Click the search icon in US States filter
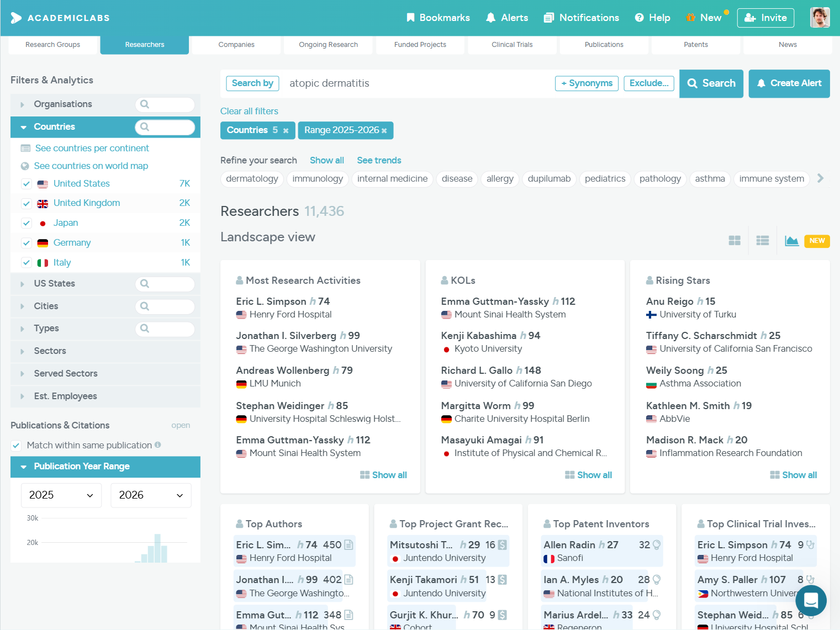The width and height of the screenshot is (840, 630). [145, 284]
